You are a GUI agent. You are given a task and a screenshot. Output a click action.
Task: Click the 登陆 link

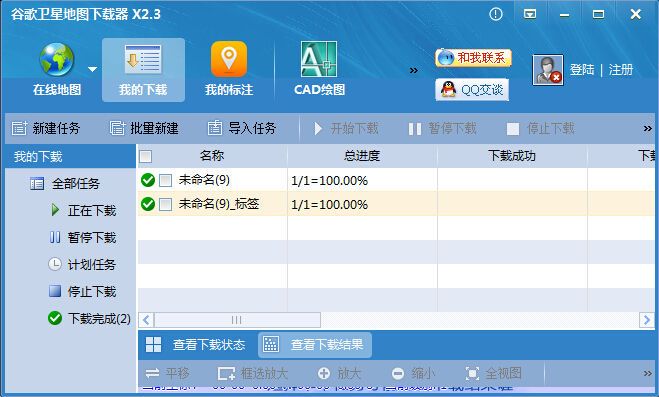[x=582, y=70]
